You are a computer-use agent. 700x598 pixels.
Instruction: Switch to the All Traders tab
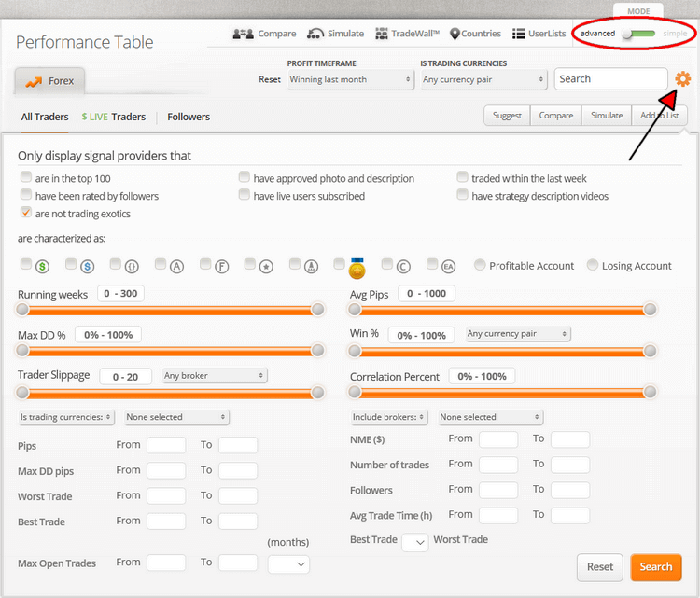(45, 117)
